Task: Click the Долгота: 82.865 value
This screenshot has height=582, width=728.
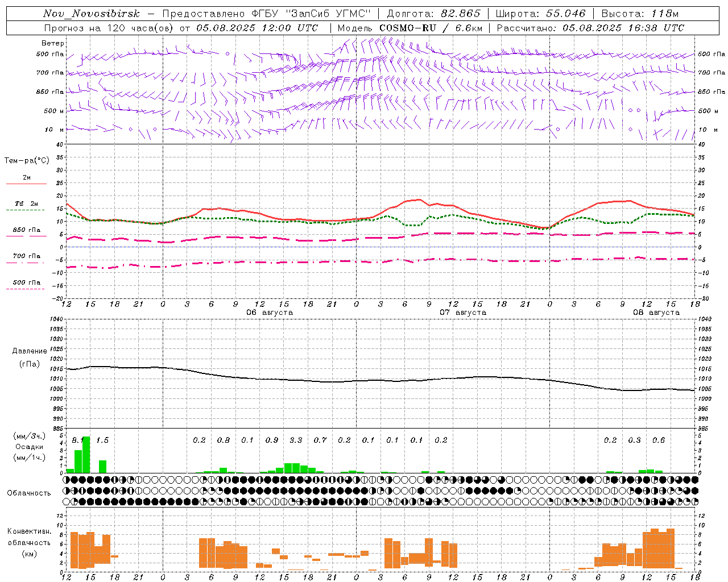Action: point(434,14)
